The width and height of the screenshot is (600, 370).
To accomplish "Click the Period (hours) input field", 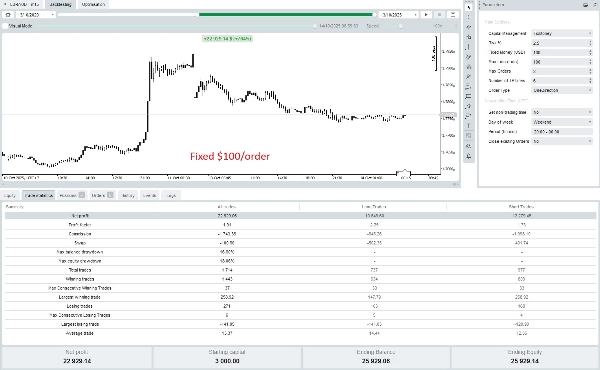I will 562,132.
